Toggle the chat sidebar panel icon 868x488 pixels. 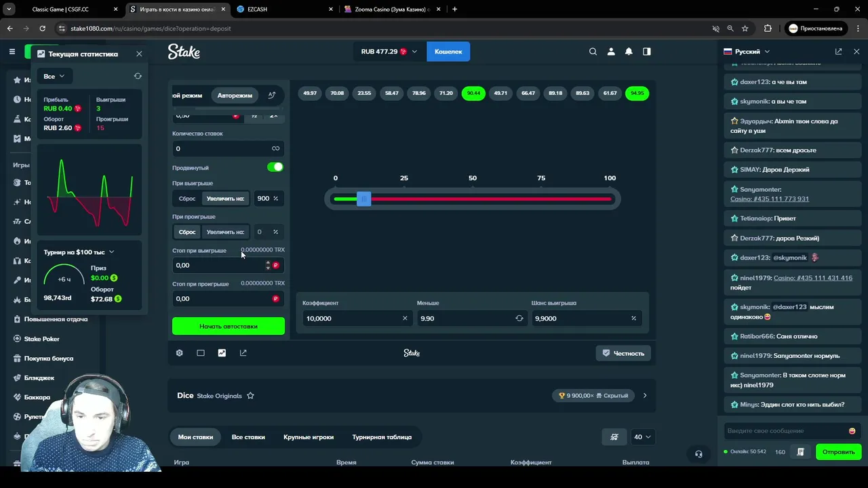tap(647, 52)
